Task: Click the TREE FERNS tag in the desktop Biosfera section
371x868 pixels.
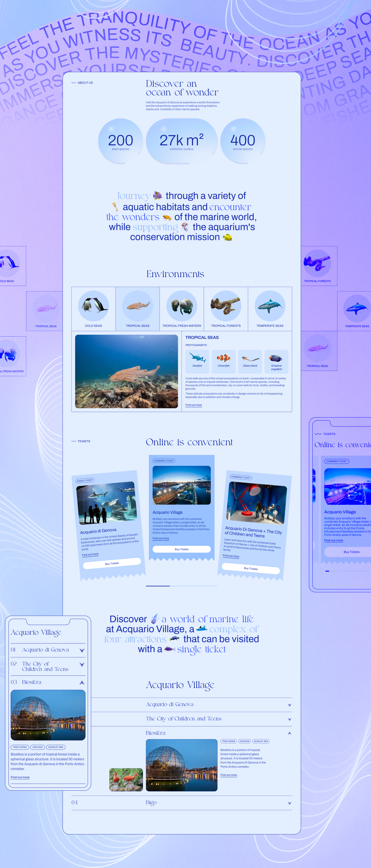Action: 229,741
